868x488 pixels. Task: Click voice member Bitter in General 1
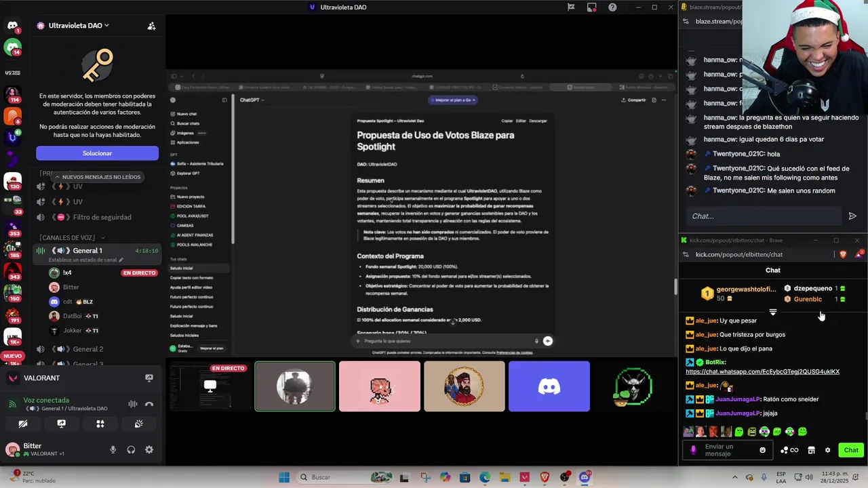(x=71, y=287)
